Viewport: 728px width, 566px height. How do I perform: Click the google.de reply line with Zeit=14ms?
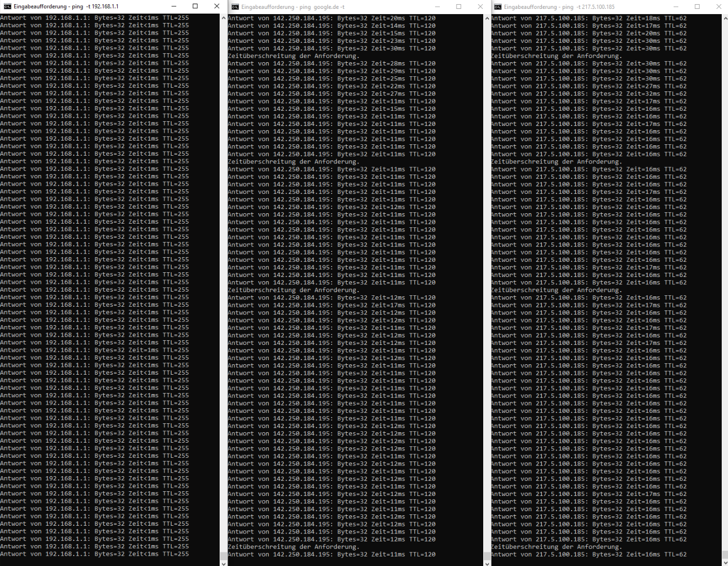[332, 26]
